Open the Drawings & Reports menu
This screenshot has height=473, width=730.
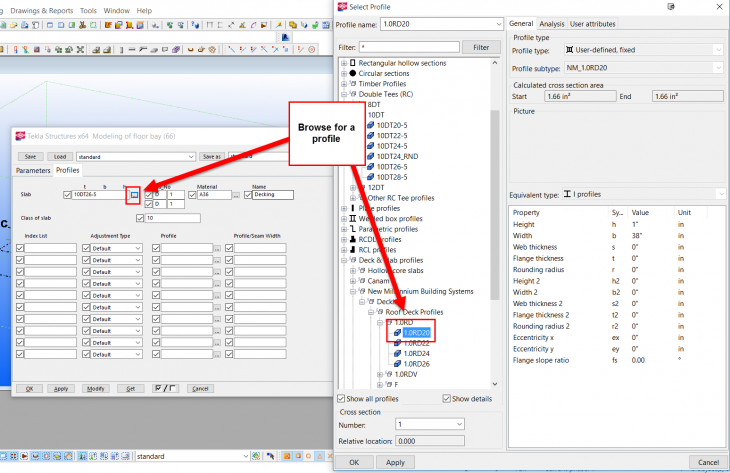tap(42, 10)
